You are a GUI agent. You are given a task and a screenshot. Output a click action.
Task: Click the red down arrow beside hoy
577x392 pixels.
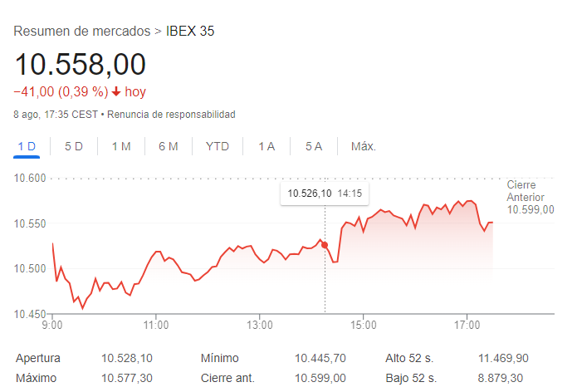pyautogui.click(x=116, y=91)
